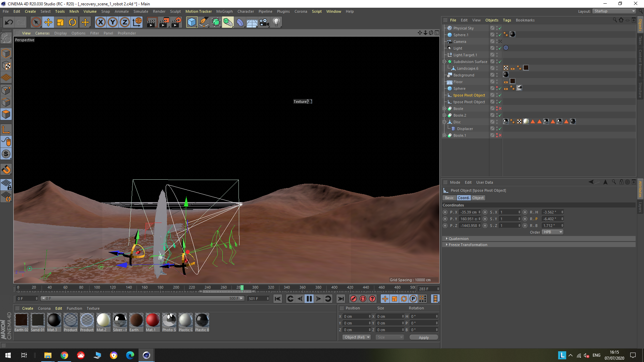644x362 pixels.
Task: Expand the Boole.2 tree item
Action: pos(444,115)
